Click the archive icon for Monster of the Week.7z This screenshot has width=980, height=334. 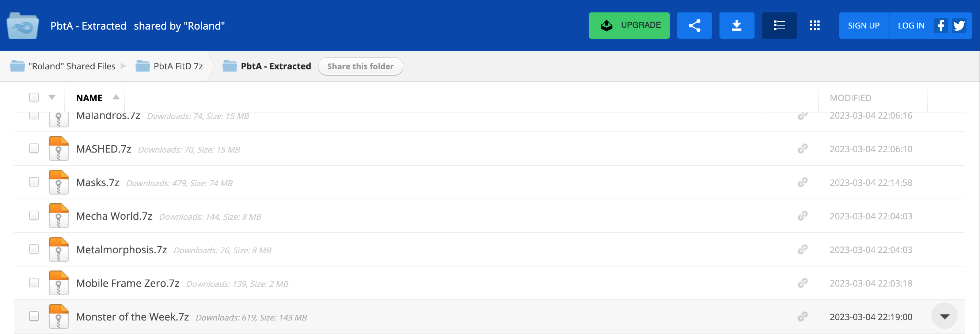(58, 316)
